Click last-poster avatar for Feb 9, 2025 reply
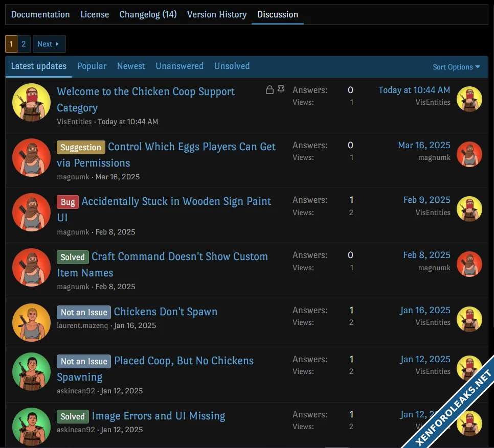494x448 pixels. pos(469,209)
